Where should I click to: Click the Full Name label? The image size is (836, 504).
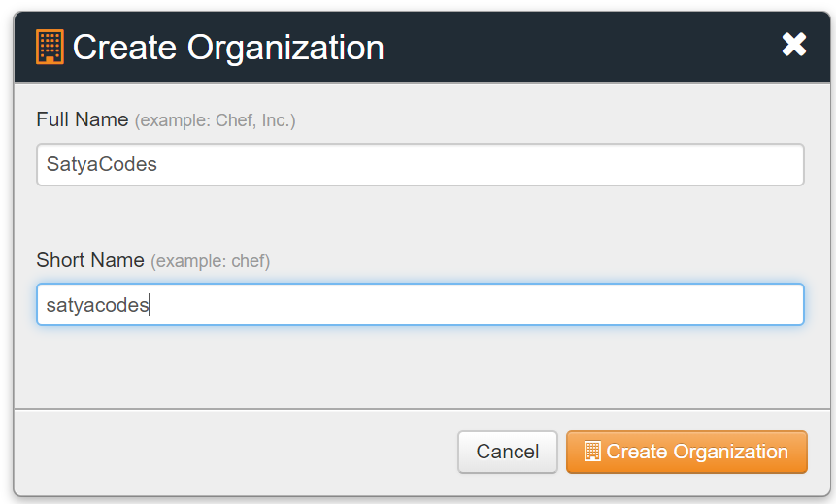83,119
